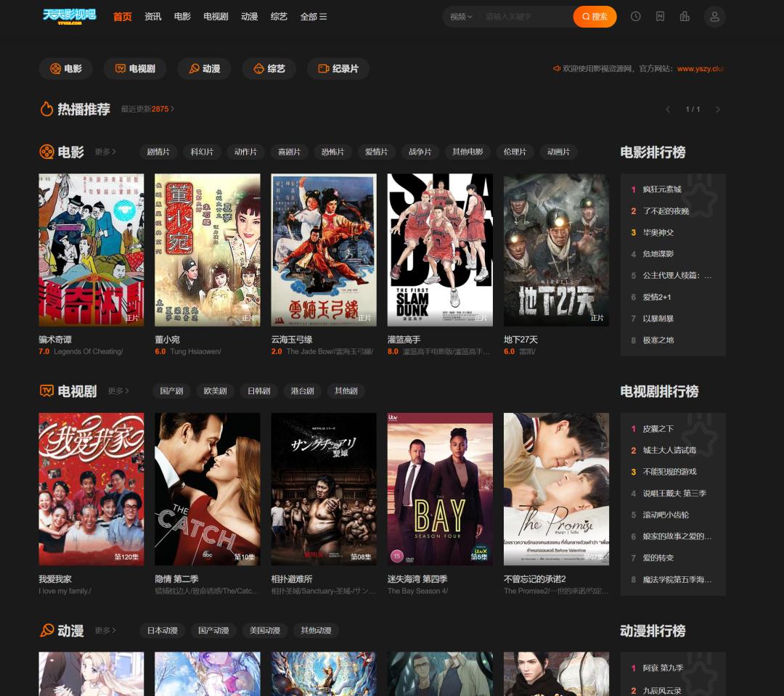Open the user profile avatar icon

714,17
